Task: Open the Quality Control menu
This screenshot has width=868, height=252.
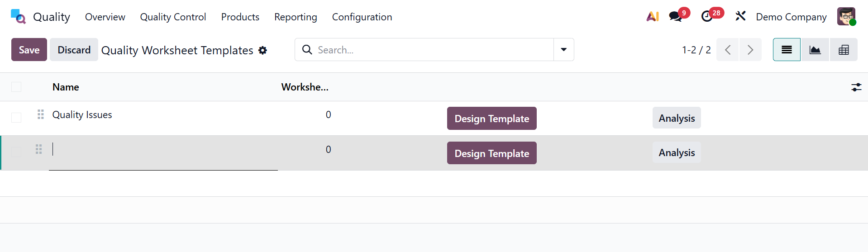Action: (x=173, y=17)
